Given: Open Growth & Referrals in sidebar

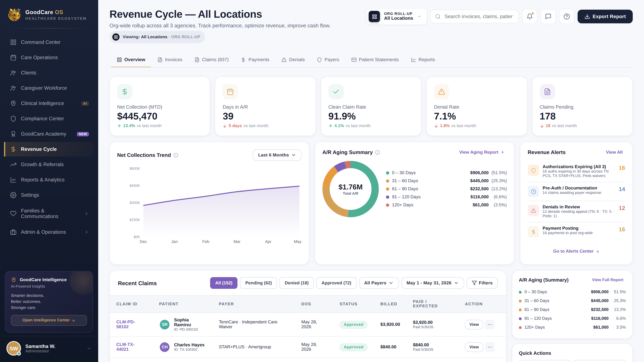Looking at the screenshot, I should pyautogui.click(x=49, y=164).
